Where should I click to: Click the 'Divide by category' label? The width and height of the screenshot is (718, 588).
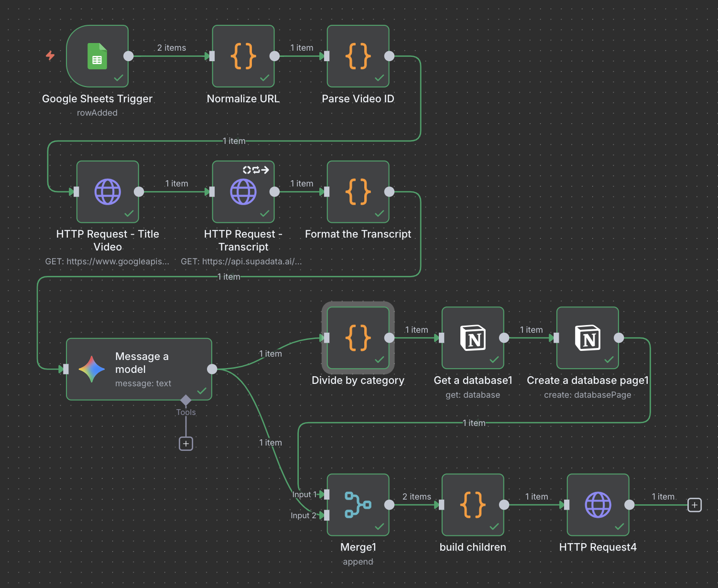358,381
